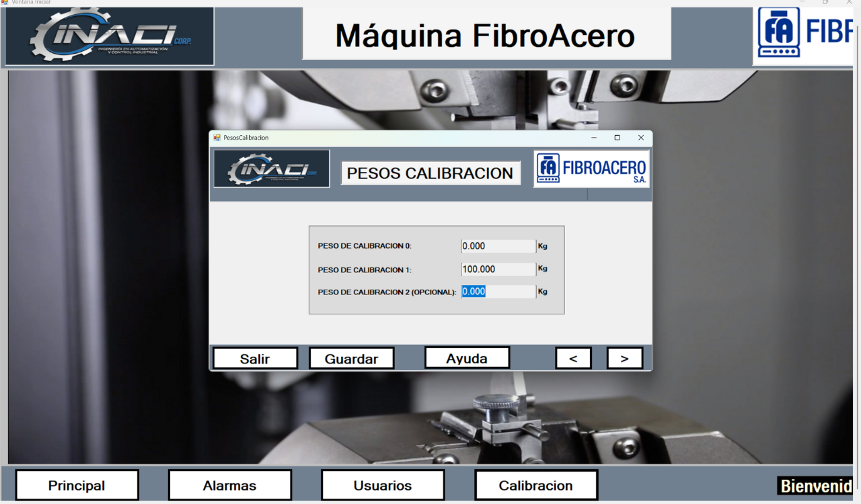The height and width of the screenshot is (504, 861).
Task: Advance to the next page with the > button
Action: [x=624, y=358]
